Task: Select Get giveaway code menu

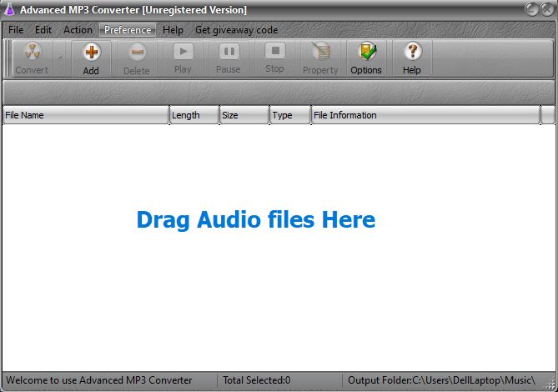Action: (x=237, y=30)
